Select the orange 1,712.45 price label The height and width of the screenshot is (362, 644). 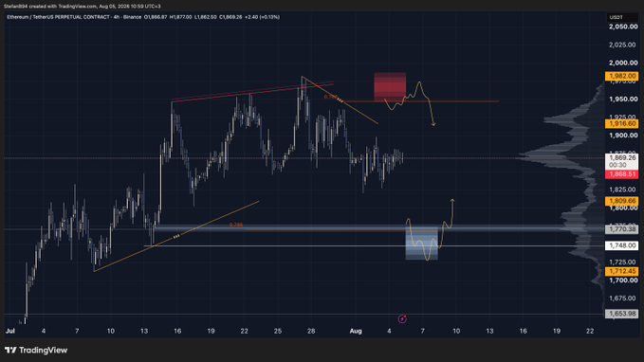tap(622, 271)
